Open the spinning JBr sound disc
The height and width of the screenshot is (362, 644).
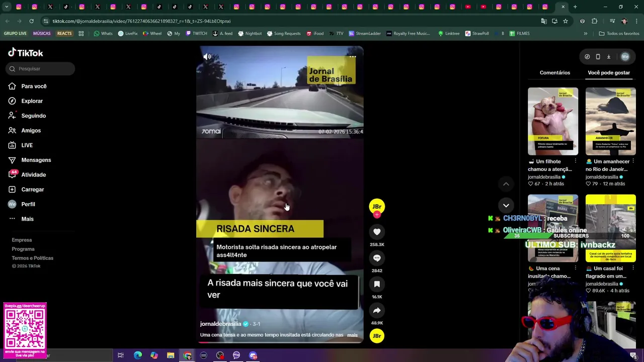click(377, 336)
